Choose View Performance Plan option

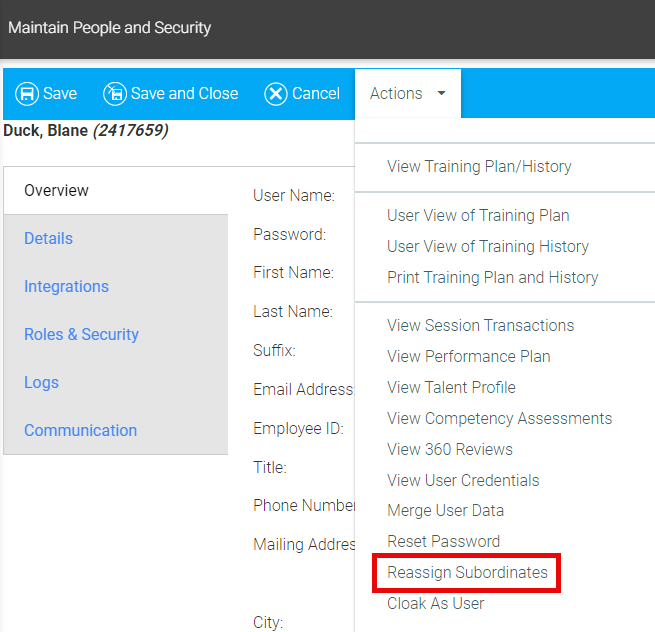click(x=468, y=356)
